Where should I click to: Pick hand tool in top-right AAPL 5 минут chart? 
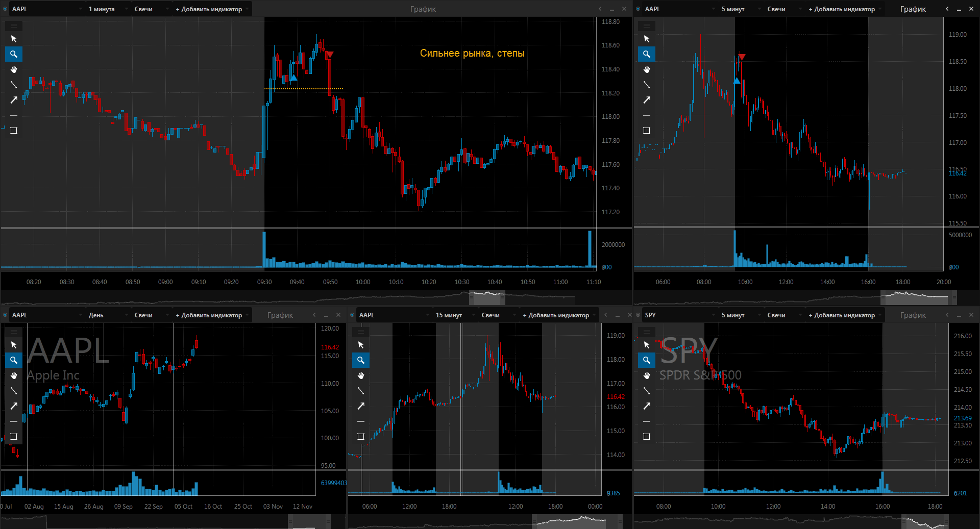coord(647,69)
